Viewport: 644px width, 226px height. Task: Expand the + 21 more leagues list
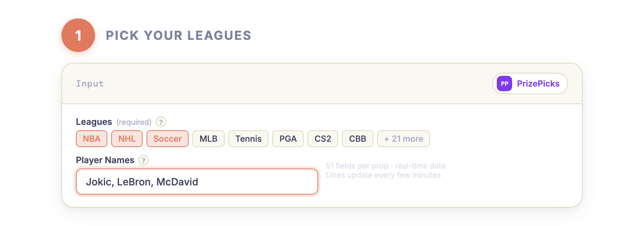point(403,139)
